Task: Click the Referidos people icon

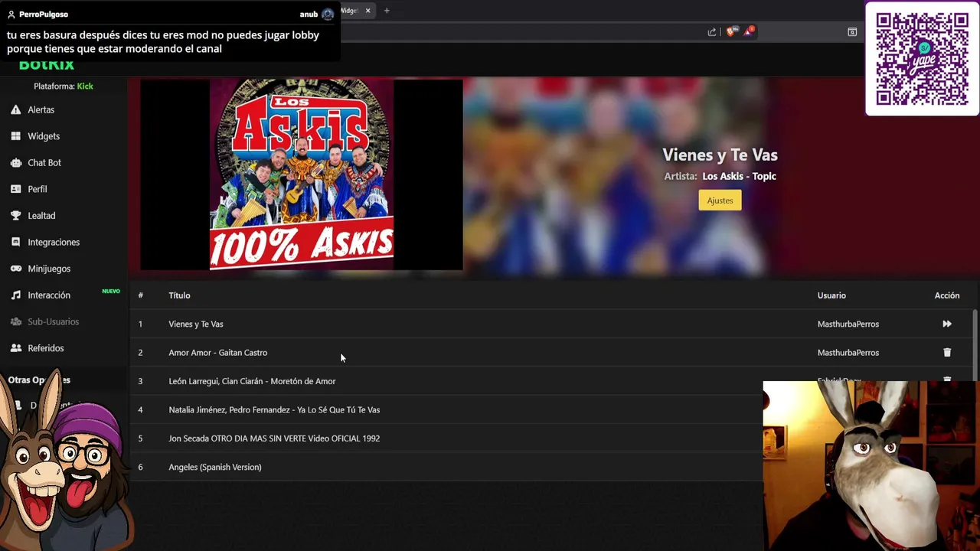Action: [x=15, y=348]
